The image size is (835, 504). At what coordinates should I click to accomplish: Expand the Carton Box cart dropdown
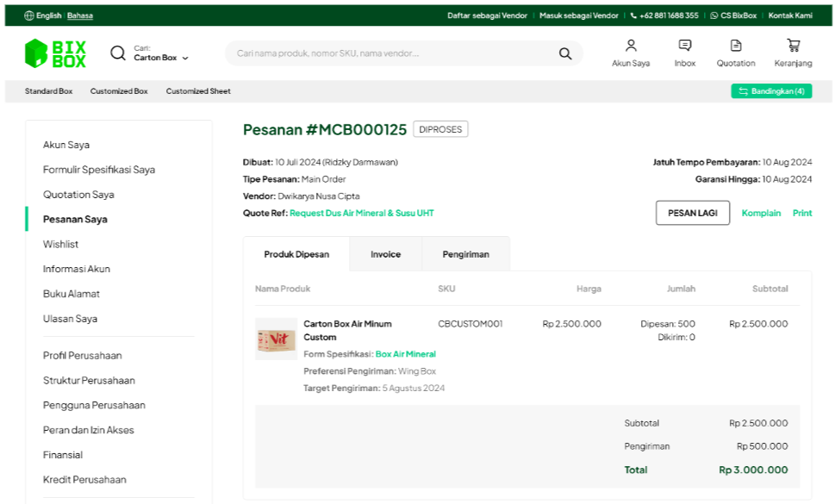pos(184,59)
